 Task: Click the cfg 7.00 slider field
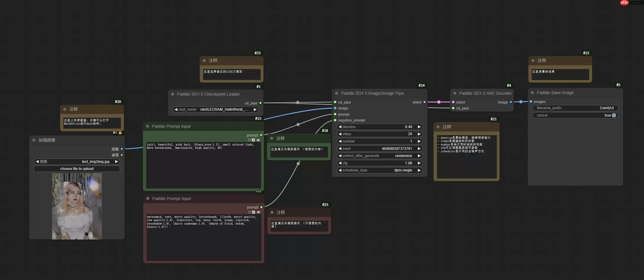point(379,163)
